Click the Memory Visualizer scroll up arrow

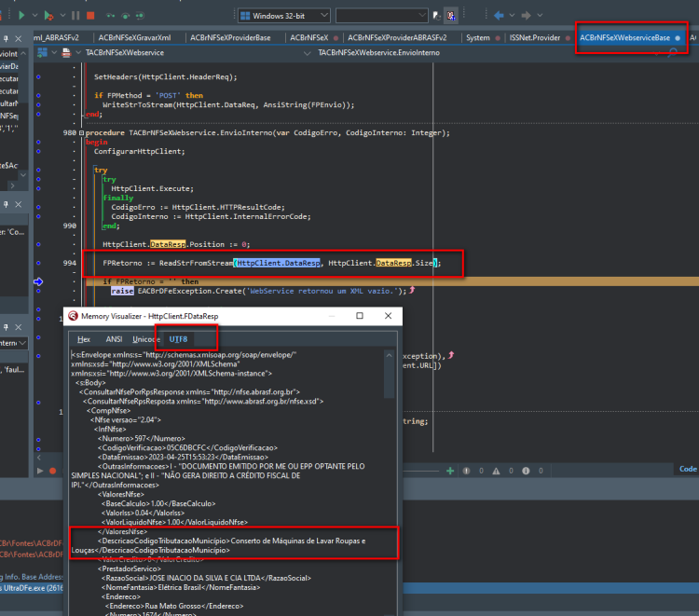(x=390, y=355)
